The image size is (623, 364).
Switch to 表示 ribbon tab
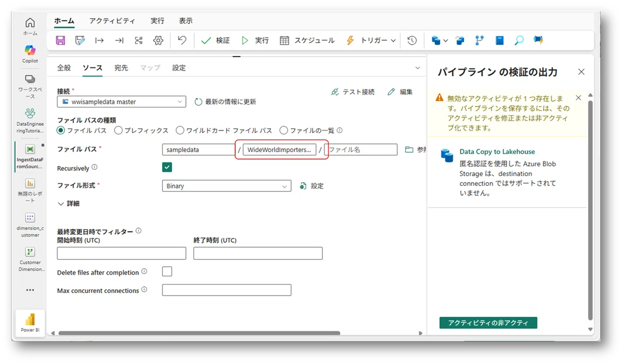(185, 21)
